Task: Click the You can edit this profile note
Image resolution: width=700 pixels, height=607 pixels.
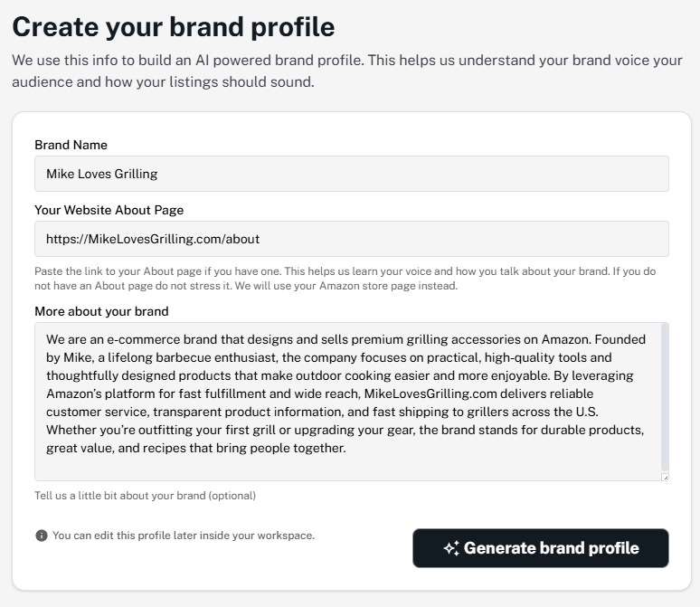Action: (184, 536)
